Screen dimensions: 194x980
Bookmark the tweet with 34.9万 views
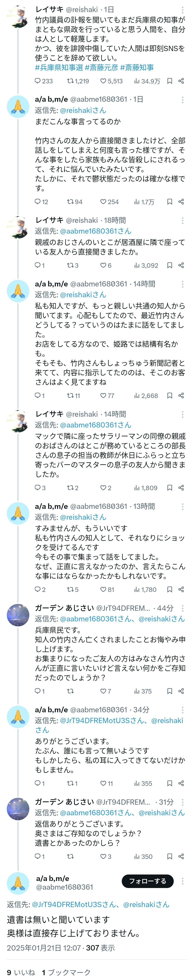click(170, 81)
